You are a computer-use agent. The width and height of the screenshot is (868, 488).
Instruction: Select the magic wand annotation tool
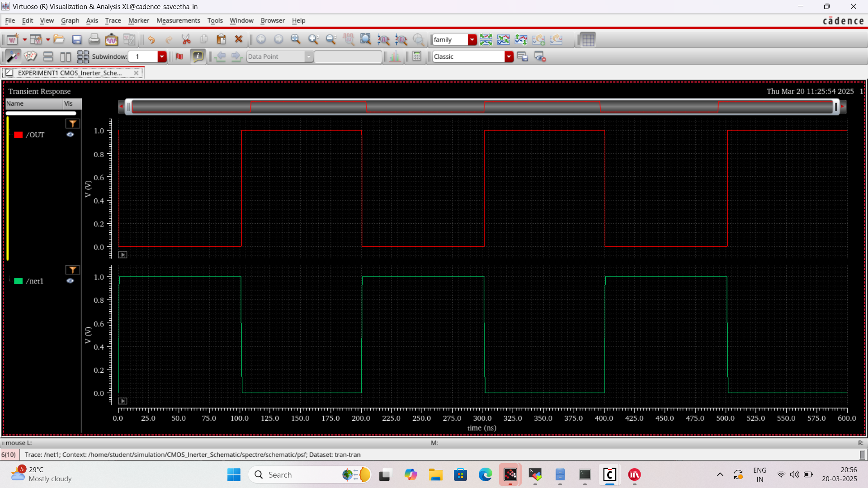pyautogui.click(x=12, y=56)
